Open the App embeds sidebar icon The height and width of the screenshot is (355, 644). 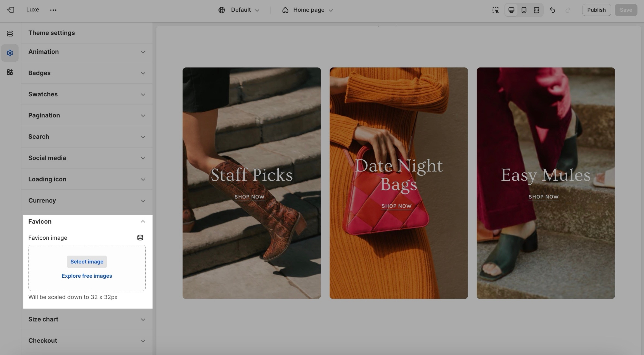point(10,72)
